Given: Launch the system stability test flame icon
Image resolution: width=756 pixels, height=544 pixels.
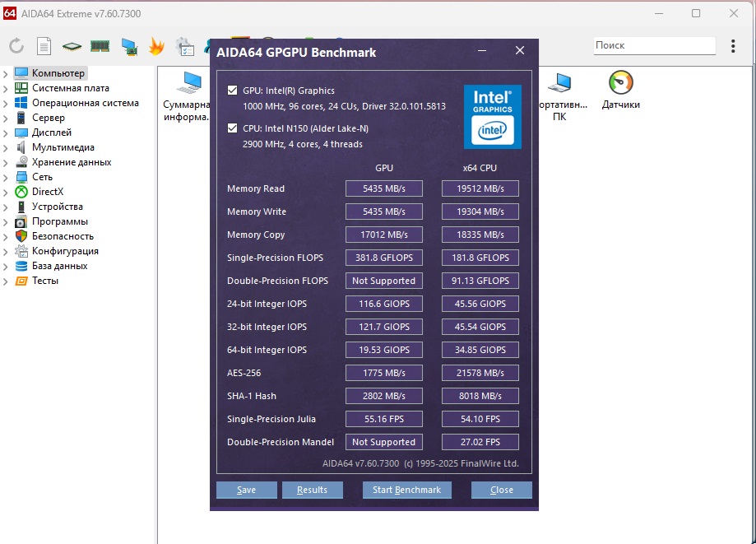Looking at the screenshot, I should (x=156, y=46).
